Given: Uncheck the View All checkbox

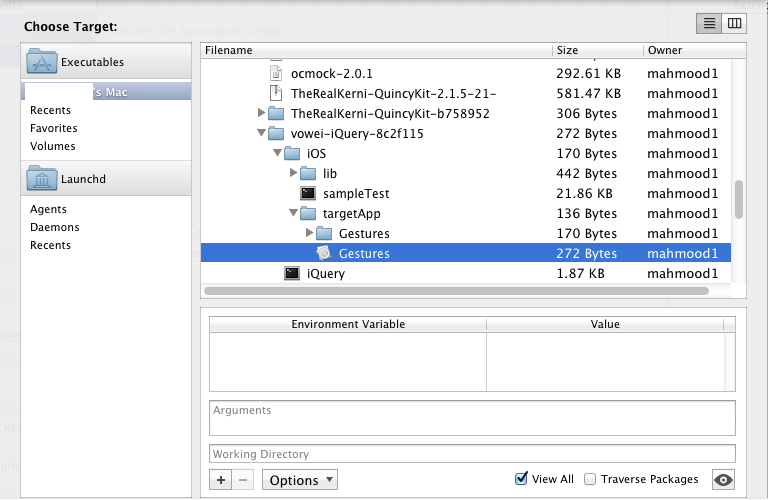Looking at the screenshot, I should tap(522, 478).
